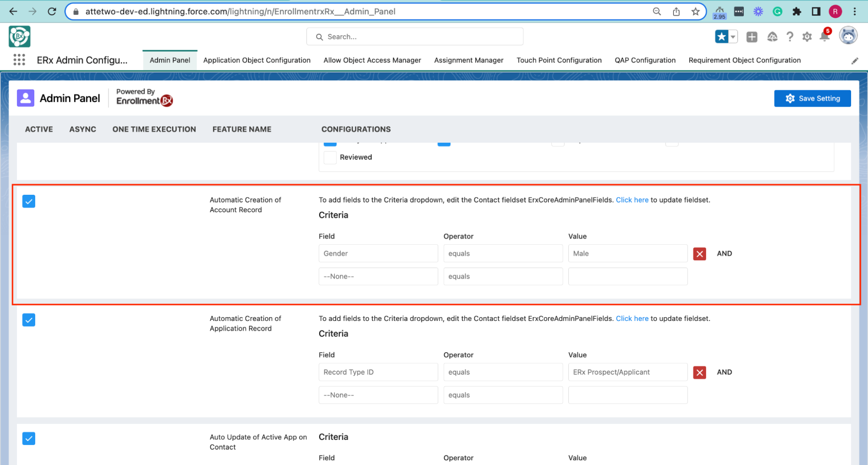Toggle the Reviewed checkbox

click(330, 157)
